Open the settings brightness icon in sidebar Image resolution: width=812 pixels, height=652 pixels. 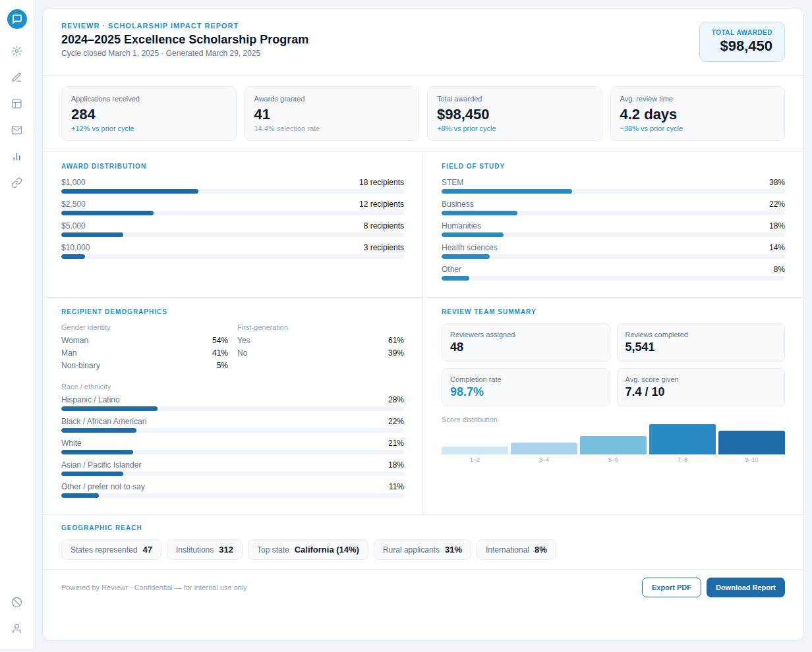pos(17,51)
